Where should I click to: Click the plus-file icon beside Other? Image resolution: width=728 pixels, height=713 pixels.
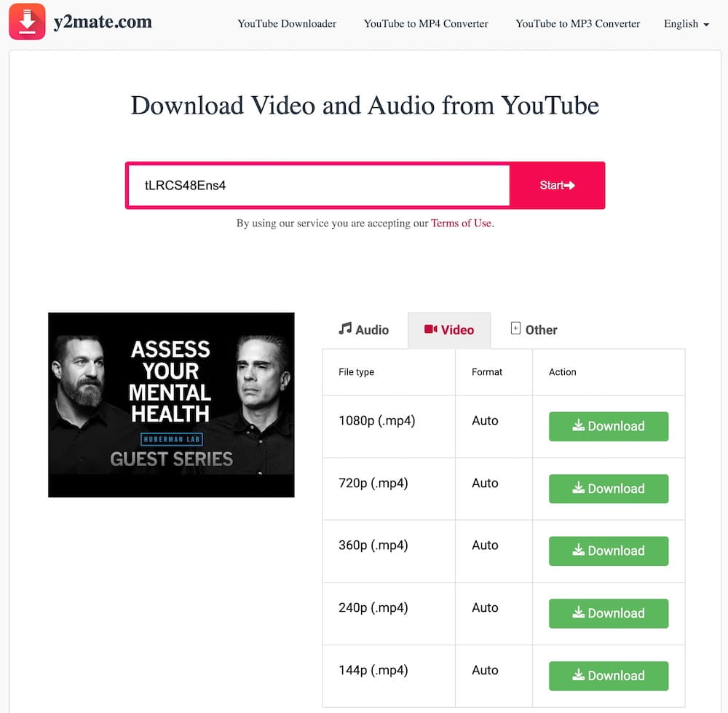click(x=515, y=328)
